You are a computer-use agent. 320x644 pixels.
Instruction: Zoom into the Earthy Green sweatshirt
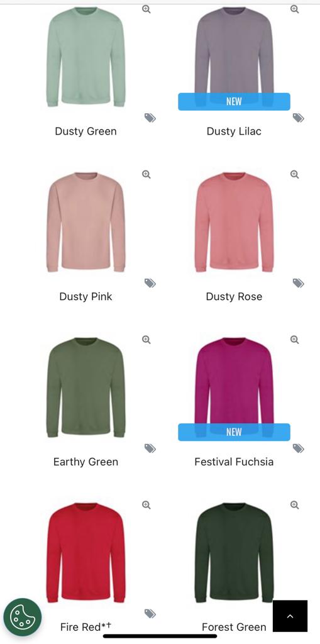(146, 340)
